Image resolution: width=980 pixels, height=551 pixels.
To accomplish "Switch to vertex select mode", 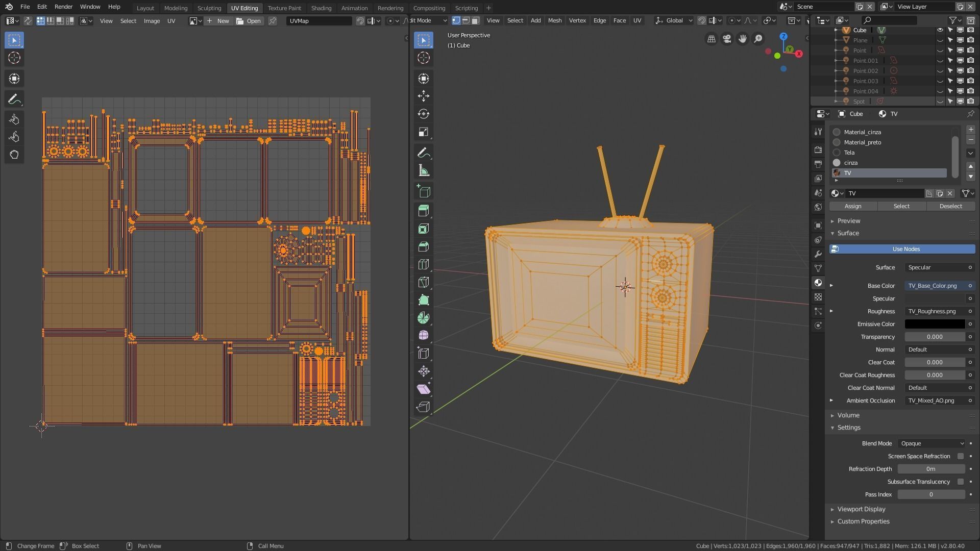I will [x=456, y=20].
